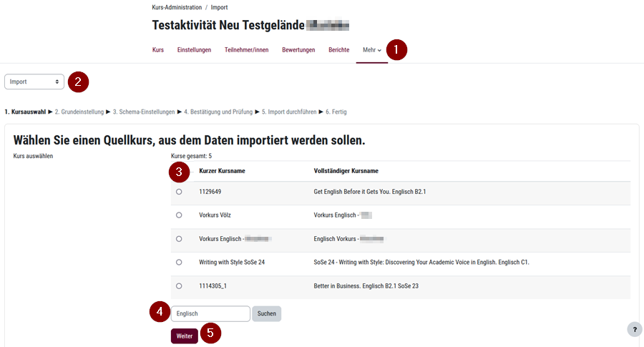
Task: Switch to the Einstellungen tab
Action: [194, 50]
